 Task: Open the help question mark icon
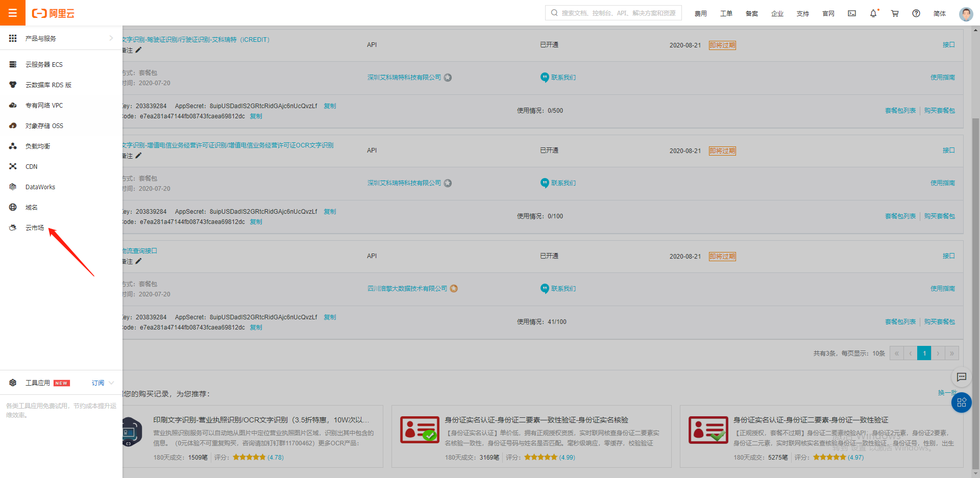tap(916, 13)
